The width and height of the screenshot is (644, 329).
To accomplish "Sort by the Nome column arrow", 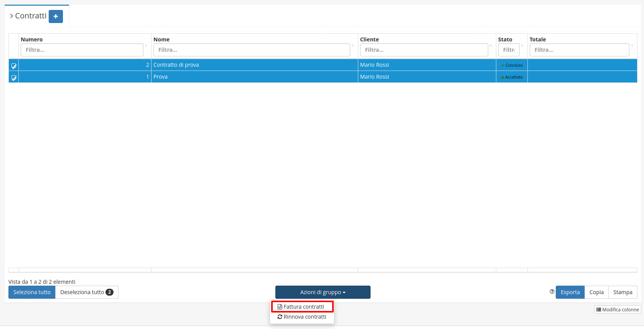I will [352, 45].
